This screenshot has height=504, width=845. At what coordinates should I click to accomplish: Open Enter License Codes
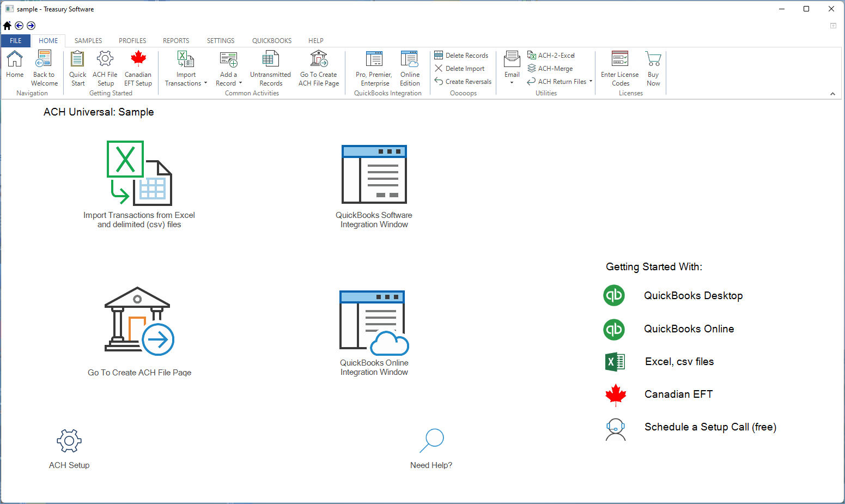tap(619, 68)
